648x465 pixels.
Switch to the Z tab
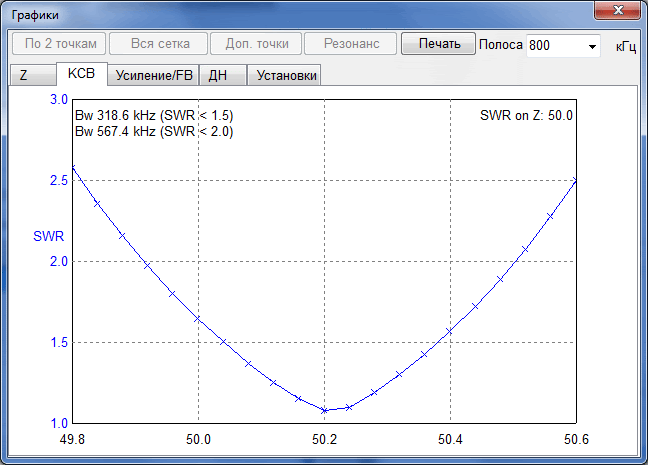click(x=32, y=75)
